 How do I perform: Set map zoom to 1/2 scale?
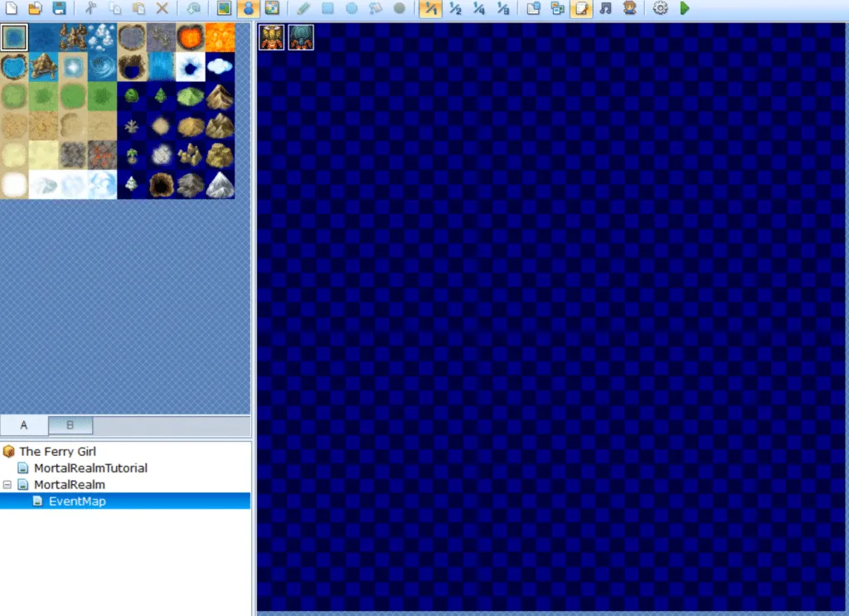[455, 9]
